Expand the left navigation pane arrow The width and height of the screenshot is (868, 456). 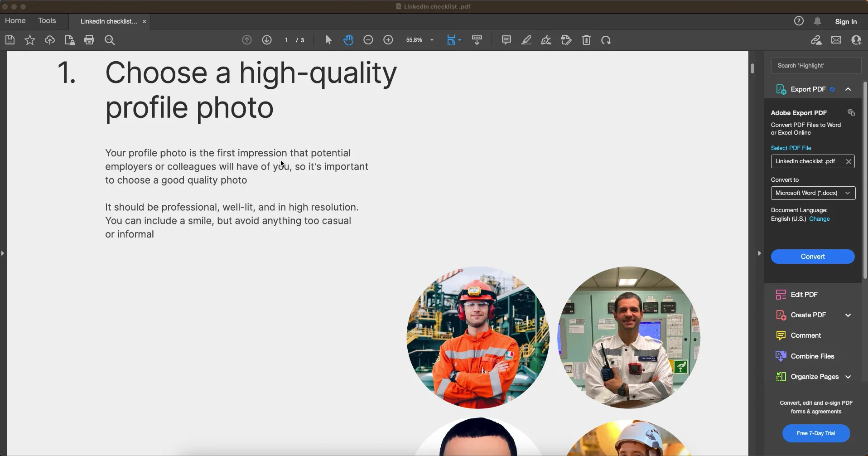pyautogui.click(x=3, y=253)
